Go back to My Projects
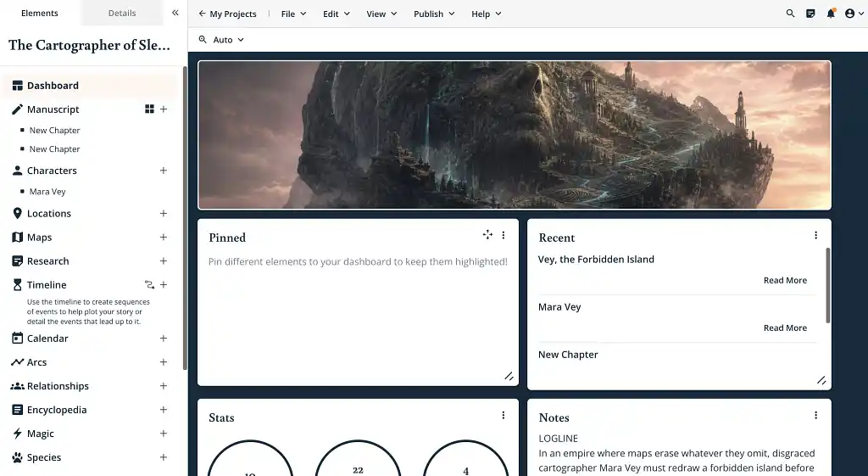Screen dimensions: 868x476 pos(227,14)
